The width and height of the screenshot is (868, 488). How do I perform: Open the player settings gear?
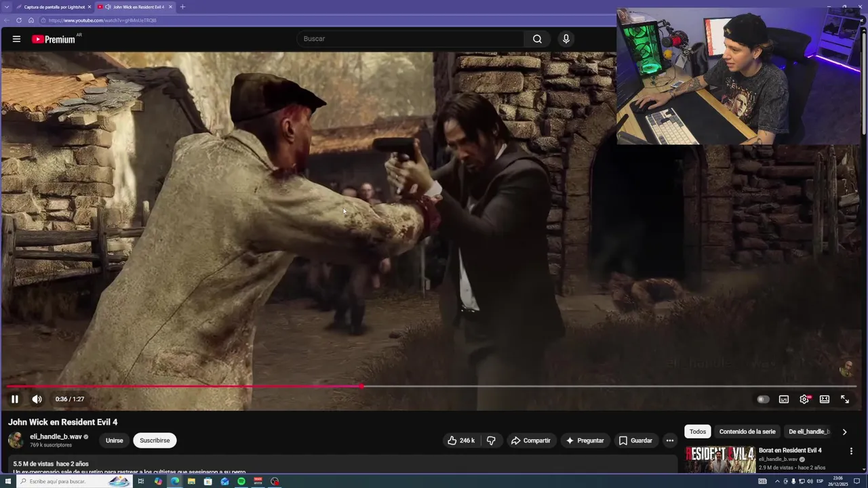tap(804, 399)
